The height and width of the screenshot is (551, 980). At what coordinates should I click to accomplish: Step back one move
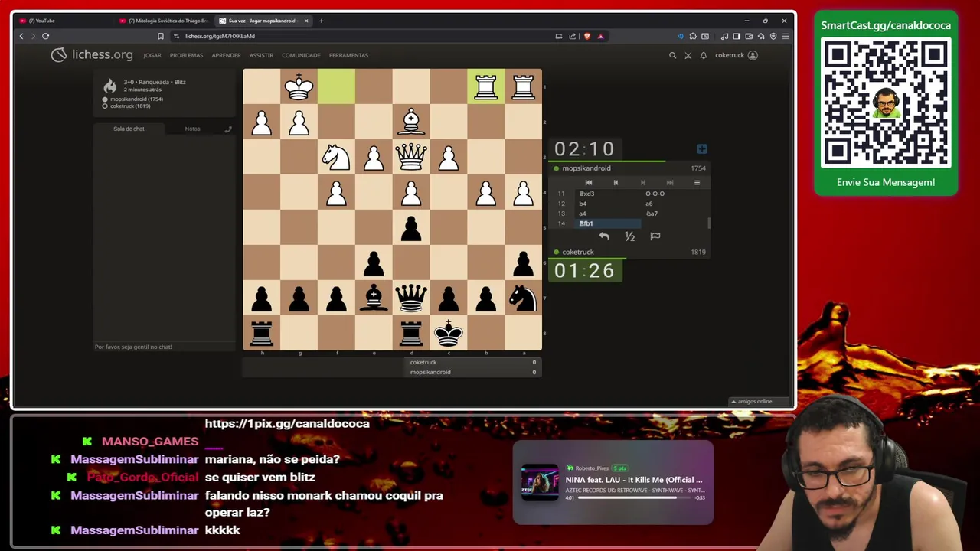tap(615, 182)
